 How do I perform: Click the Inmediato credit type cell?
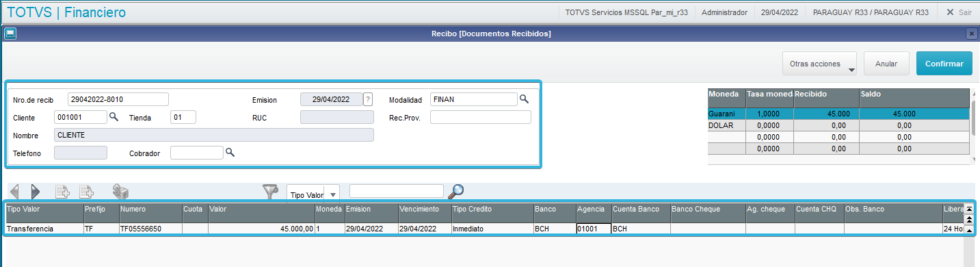[492, 229]
